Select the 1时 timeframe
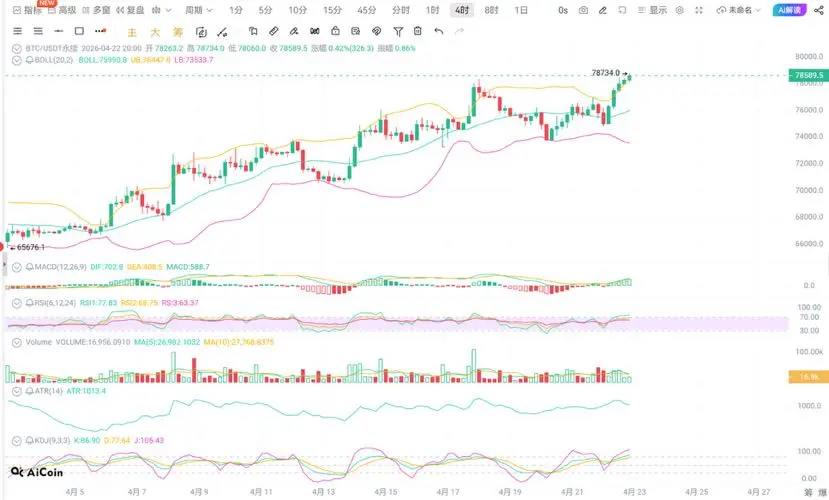This screenshot has height=500, width=829. tap(432, 10)
